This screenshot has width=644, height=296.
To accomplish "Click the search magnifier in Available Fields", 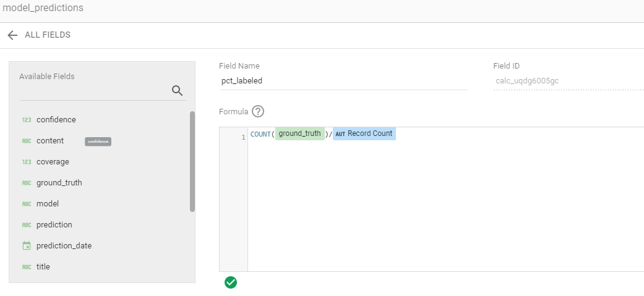I will [177, 91].
